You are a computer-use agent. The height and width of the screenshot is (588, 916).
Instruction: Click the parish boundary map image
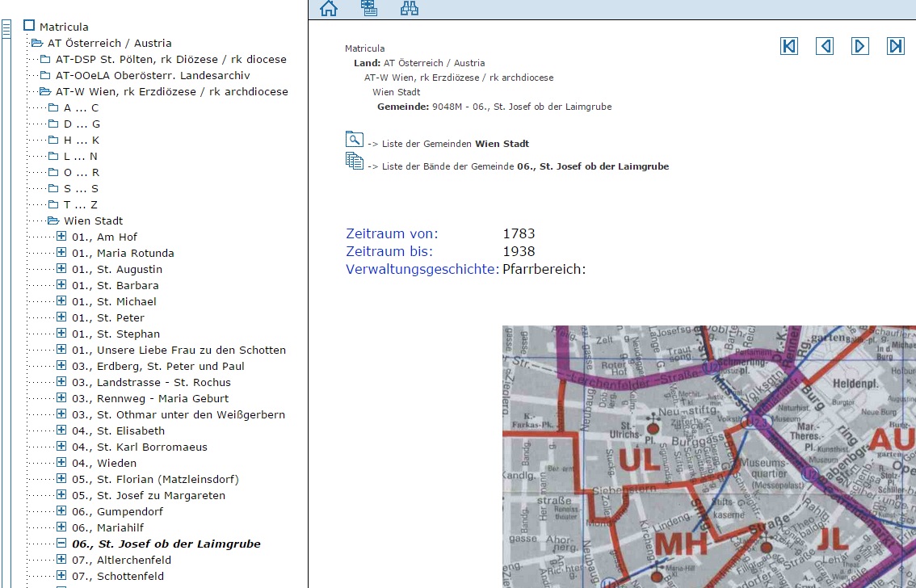(708, 456)
